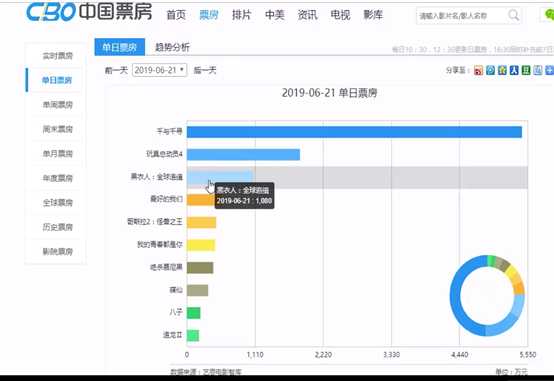Select 年度票房 in the sidebar
The height and width of the screenshot is (381, 554).
[x=58, y=178]
